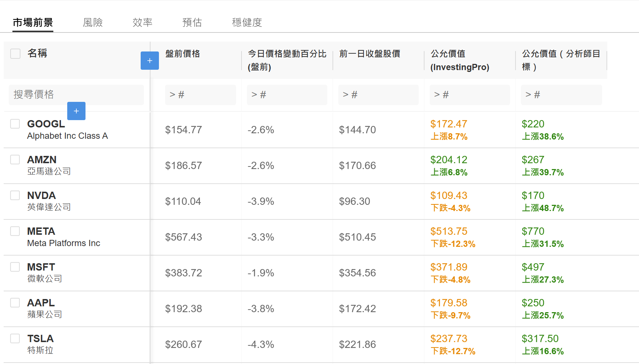Click NVDA analyst target $170
Image resolution: width=639 pixels, height=364 pixels.
533,195
